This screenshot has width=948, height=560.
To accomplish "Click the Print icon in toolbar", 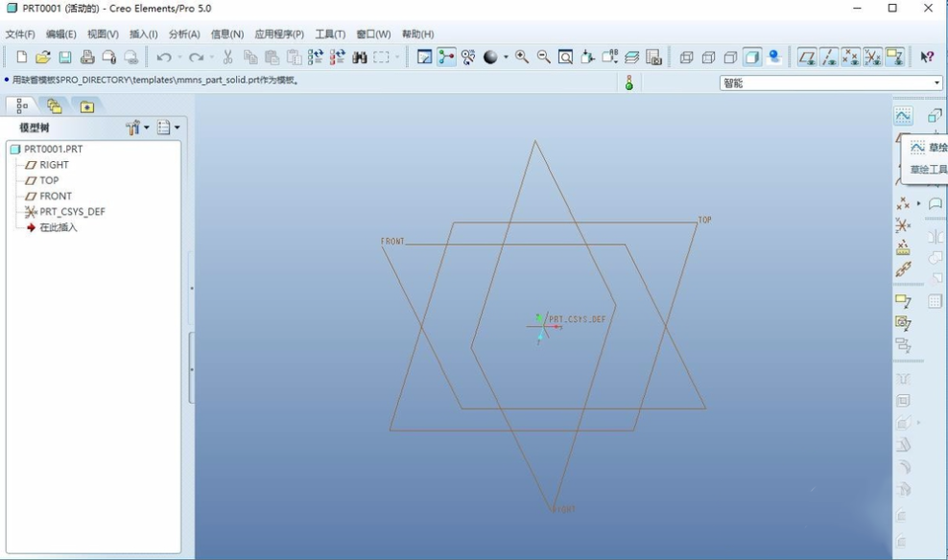I will click(87, 58).
